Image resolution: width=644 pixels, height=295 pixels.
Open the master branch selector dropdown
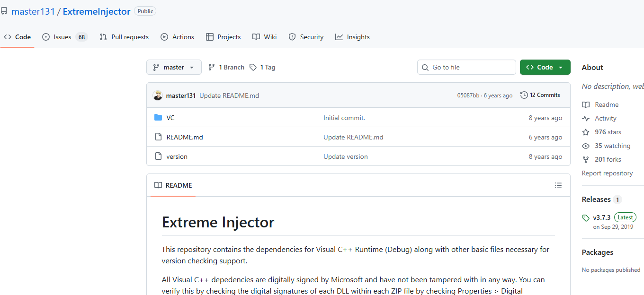click(174, 67)
